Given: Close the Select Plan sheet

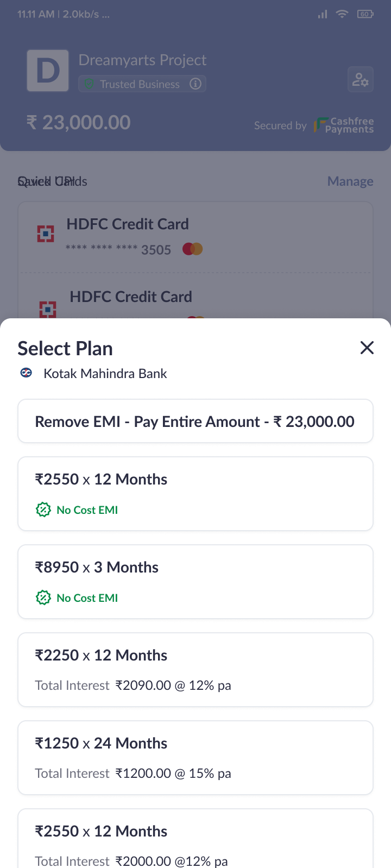Looking at the screenshot, I should tap(367, 348).
